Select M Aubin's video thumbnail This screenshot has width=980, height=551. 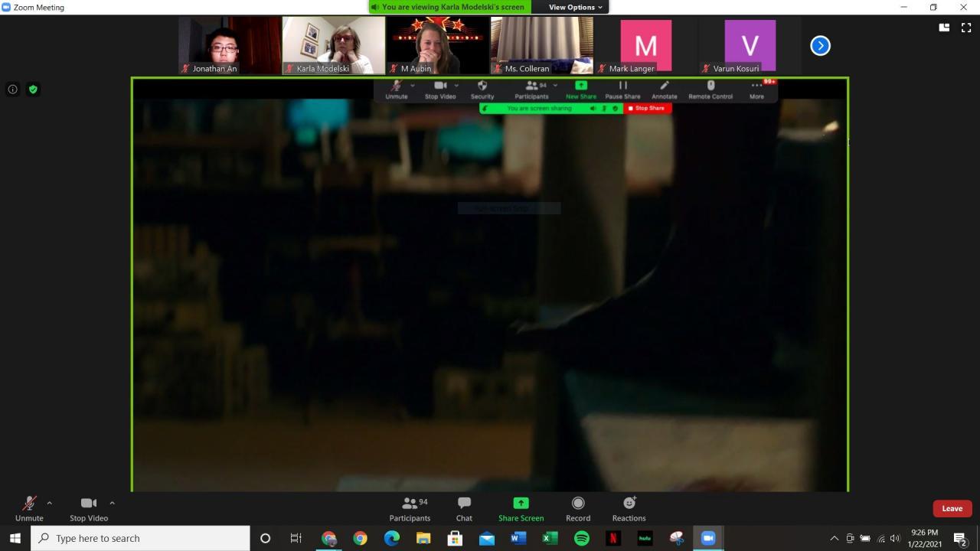click(x=438, y=45)
